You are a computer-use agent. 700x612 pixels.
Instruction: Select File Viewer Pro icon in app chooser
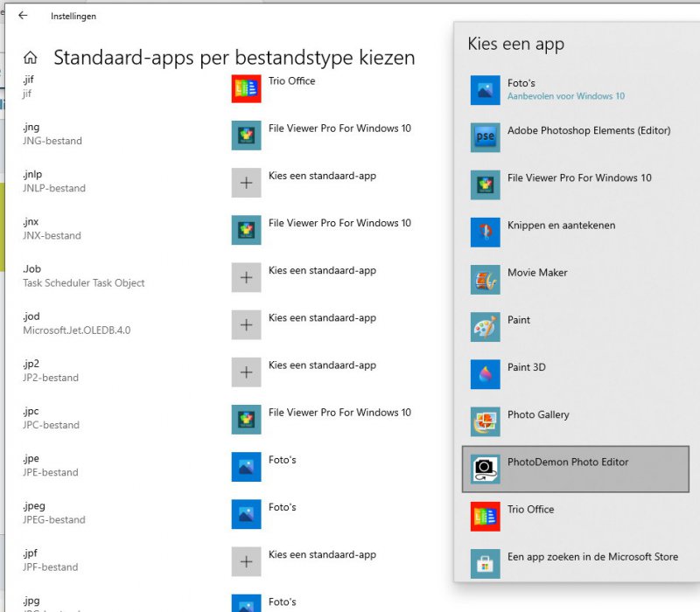tap(486, 184)
